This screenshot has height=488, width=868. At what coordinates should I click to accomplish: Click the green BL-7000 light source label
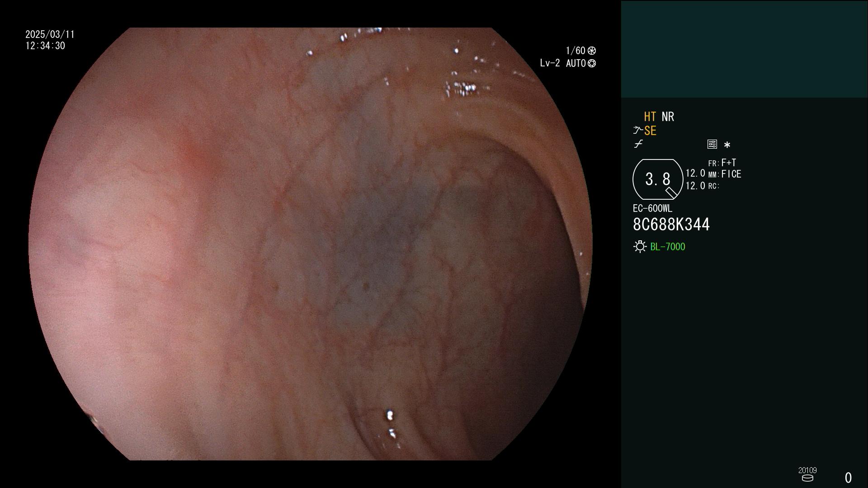[668, 247]
